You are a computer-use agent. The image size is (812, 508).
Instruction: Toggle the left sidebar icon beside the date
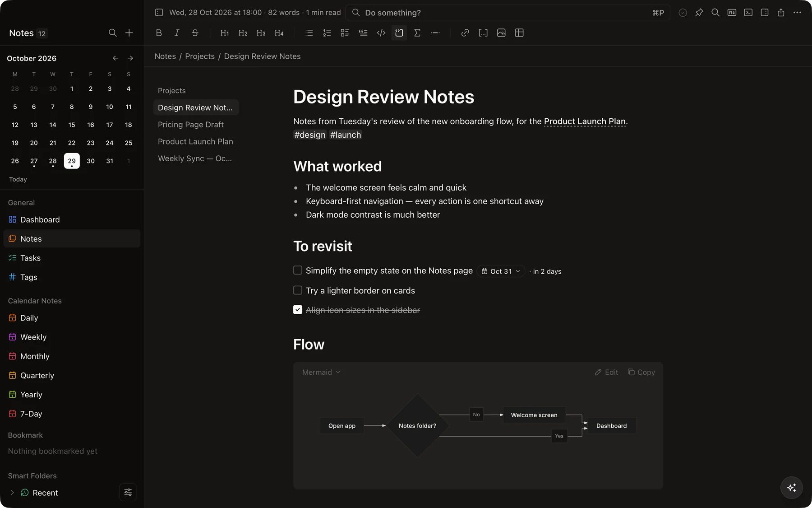click(159, 13)
